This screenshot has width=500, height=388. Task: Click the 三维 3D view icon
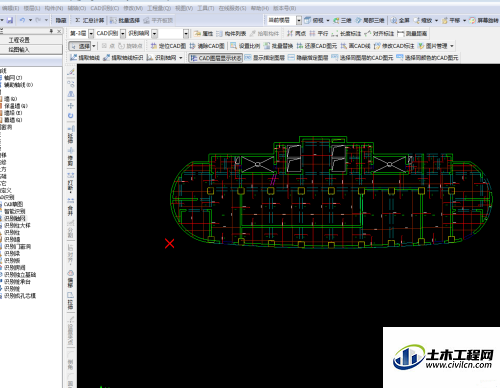[342, 20]
